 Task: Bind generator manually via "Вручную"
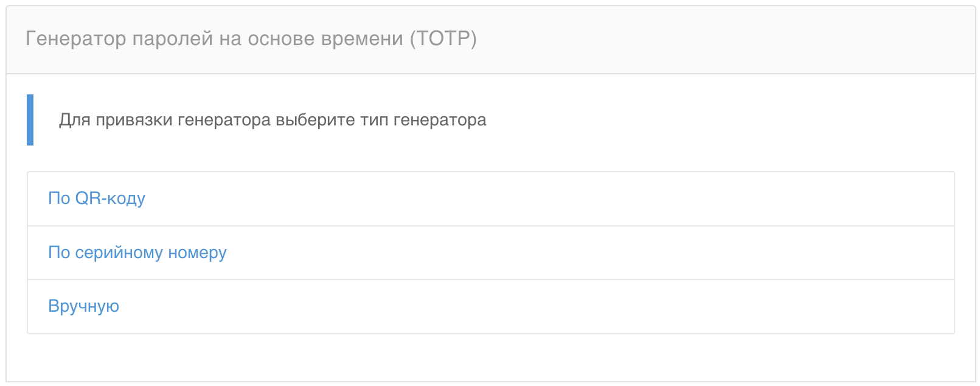(84, 306)
